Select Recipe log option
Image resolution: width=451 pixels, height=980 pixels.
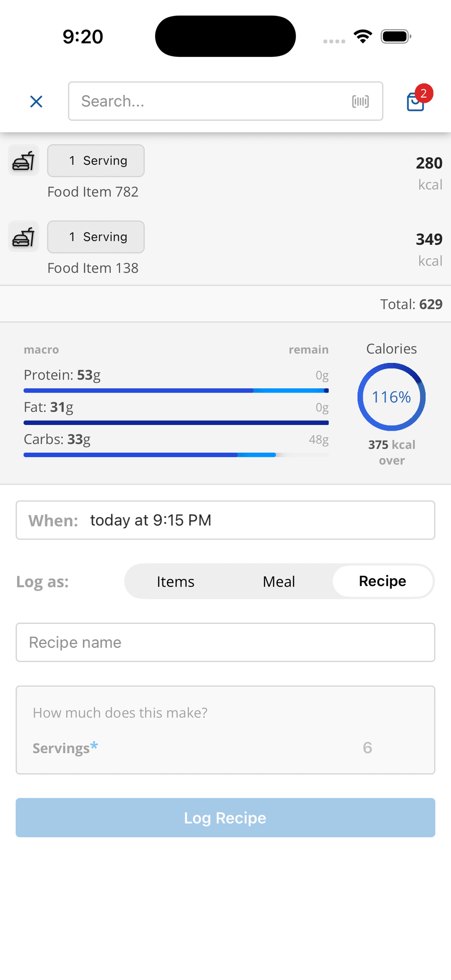pos(382,581)
